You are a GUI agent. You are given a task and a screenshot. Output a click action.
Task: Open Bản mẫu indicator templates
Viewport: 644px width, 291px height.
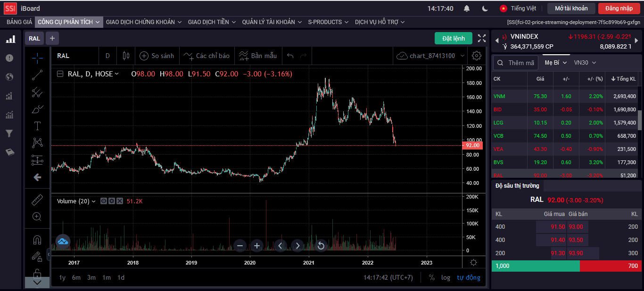coord(258,56)
